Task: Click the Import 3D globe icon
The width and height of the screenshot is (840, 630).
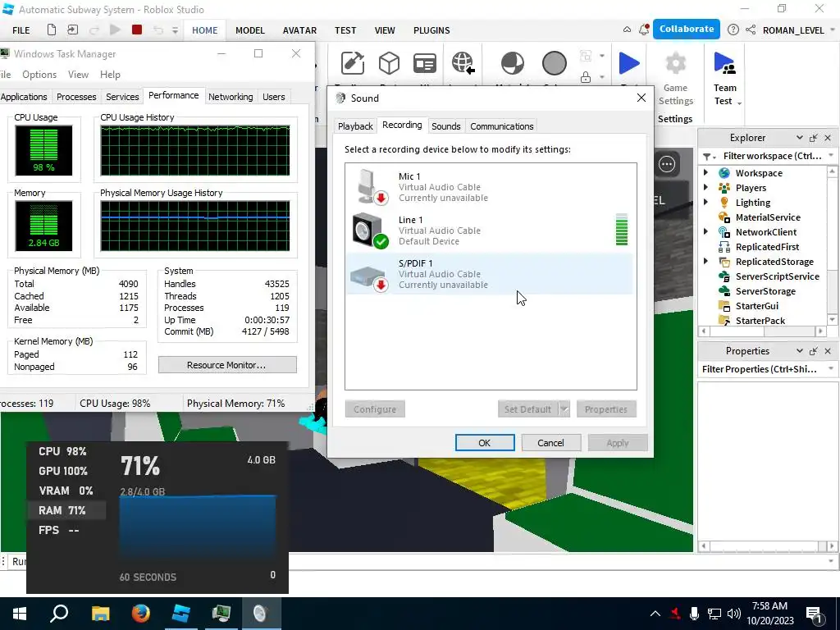Action: coord(463,63)
